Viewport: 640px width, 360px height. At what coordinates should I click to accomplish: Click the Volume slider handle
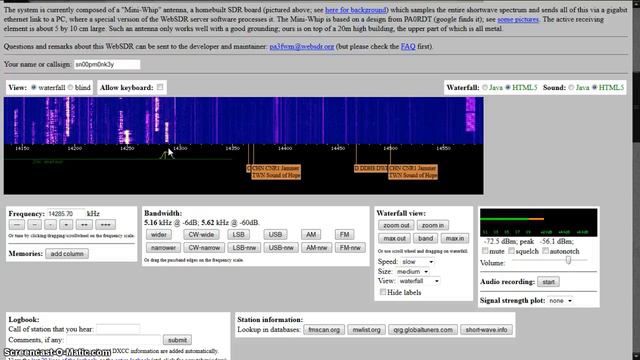[x=568, y=260]
